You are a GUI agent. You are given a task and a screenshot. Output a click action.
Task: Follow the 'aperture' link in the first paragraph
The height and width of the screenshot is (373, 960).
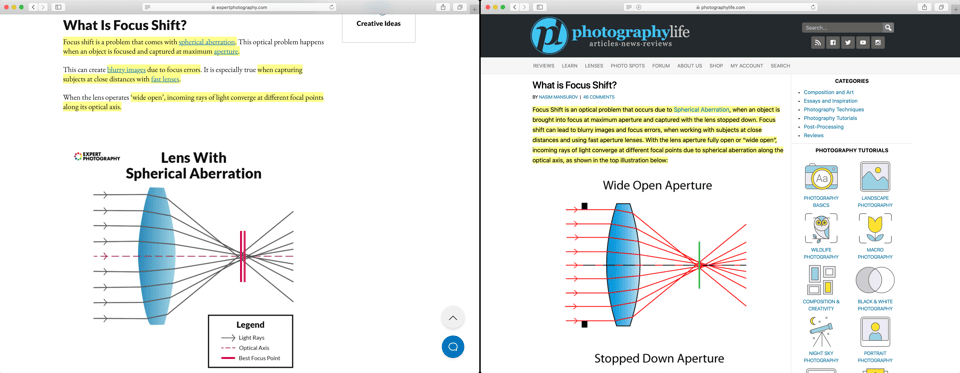click(x=226, y=51)
